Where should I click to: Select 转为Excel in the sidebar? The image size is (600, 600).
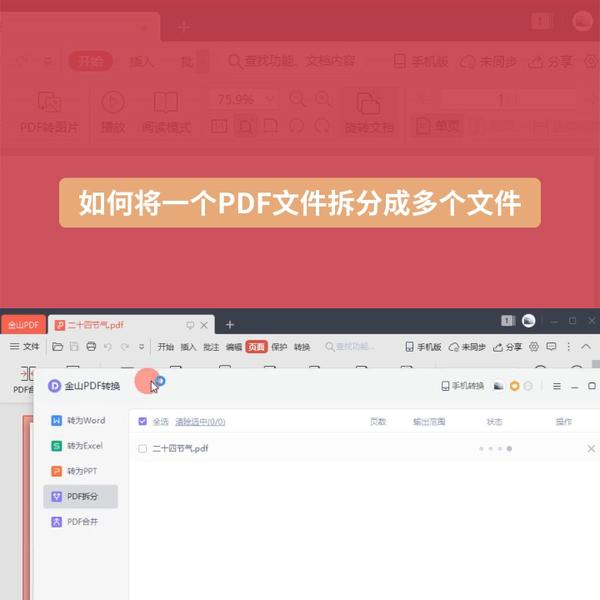81,446
